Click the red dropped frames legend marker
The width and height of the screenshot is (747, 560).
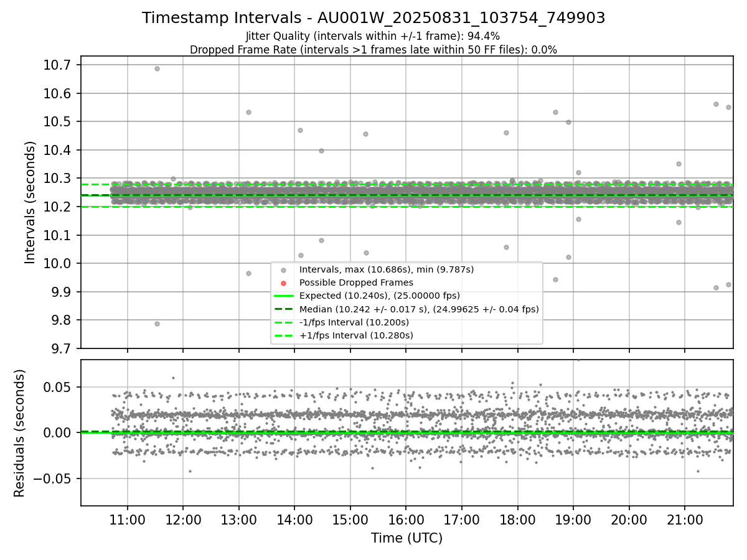[283, 283]
